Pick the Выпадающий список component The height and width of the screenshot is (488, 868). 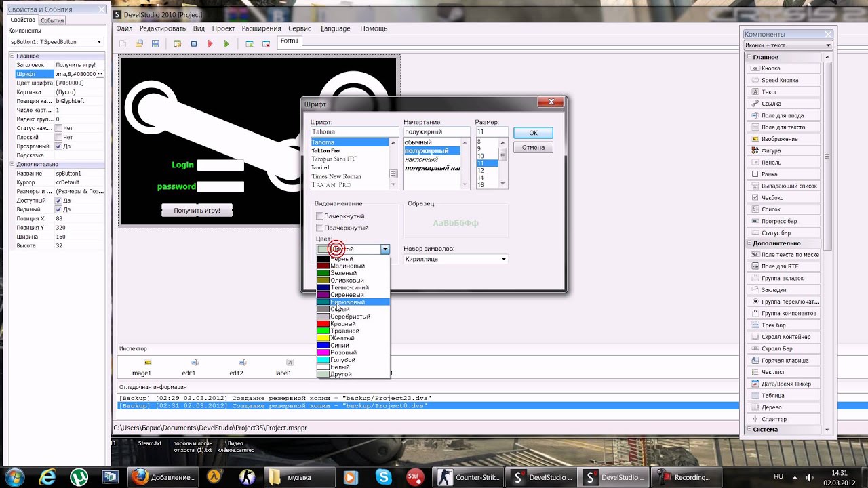(784, 186)
